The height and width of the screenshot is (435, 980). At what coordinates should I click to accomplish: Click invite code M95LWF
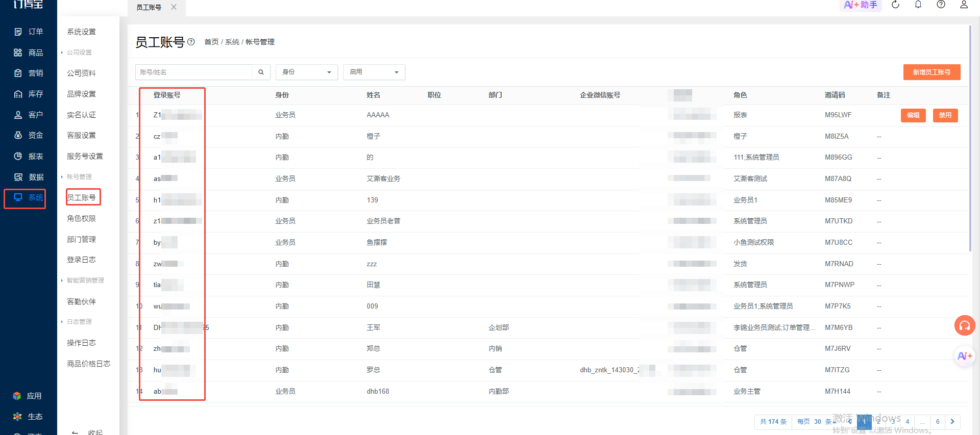click(x=838, y=115)
